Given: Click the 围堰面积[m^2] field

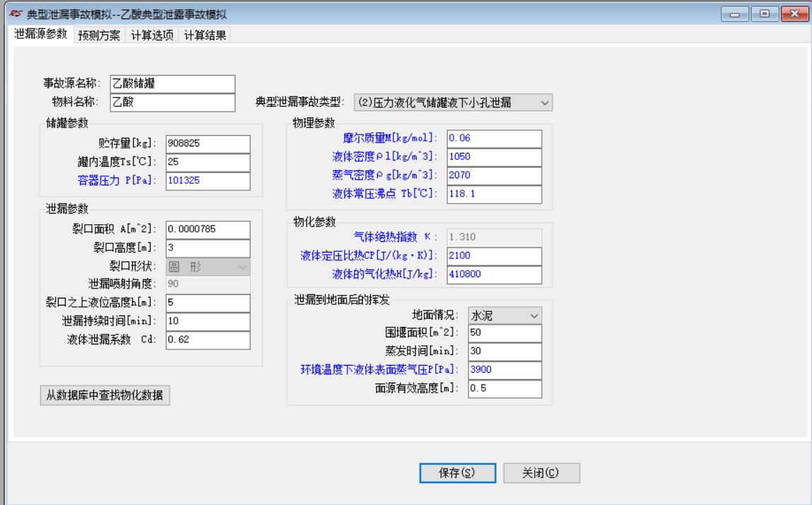Looking at the screenshot, I should [505, 333].
